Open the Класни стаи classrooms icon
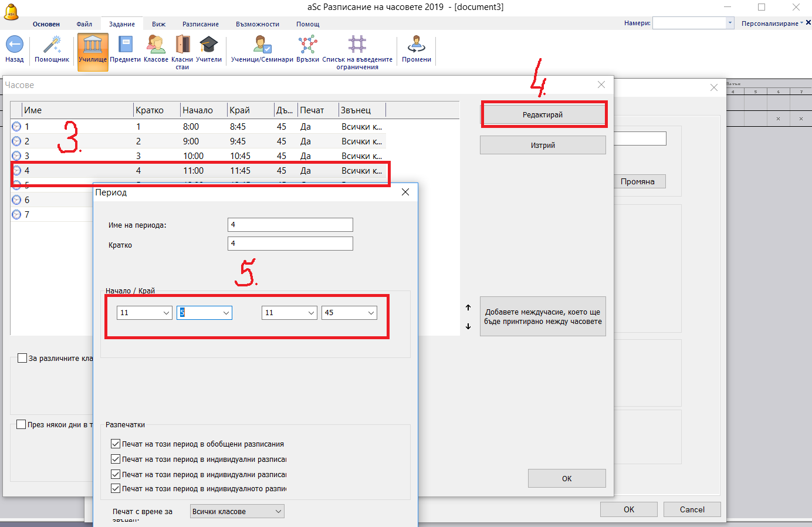 182,45
